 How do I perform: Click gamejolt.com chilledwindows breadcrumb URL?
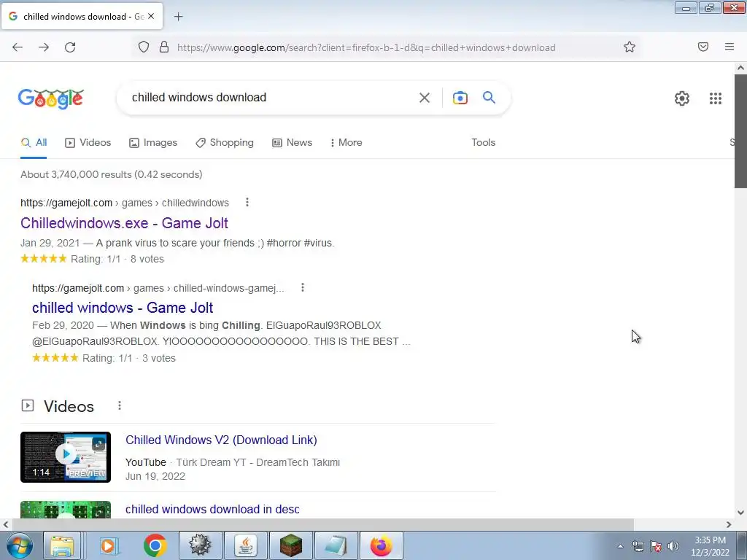125,203
